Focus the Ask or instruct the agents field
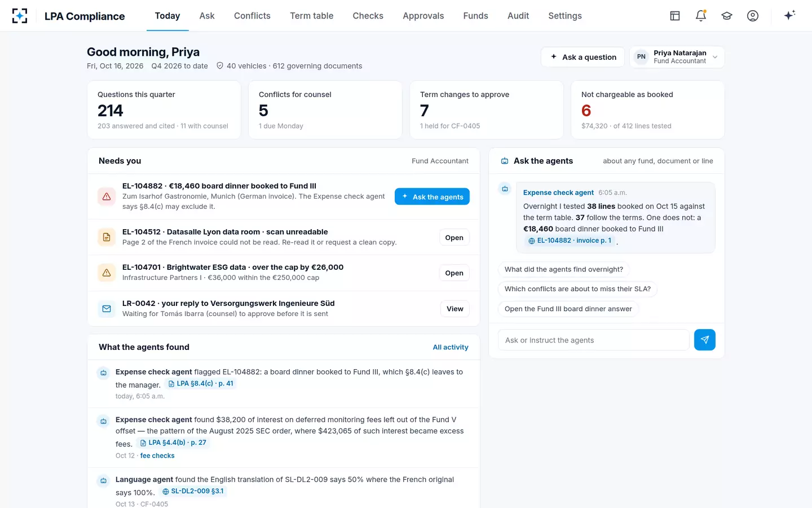812x508 pixels. 594,340
